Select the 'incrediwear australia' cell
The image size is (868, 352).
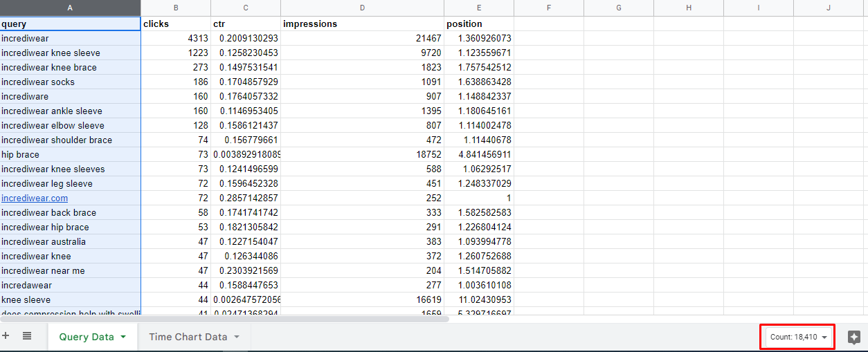coord(71,241)
